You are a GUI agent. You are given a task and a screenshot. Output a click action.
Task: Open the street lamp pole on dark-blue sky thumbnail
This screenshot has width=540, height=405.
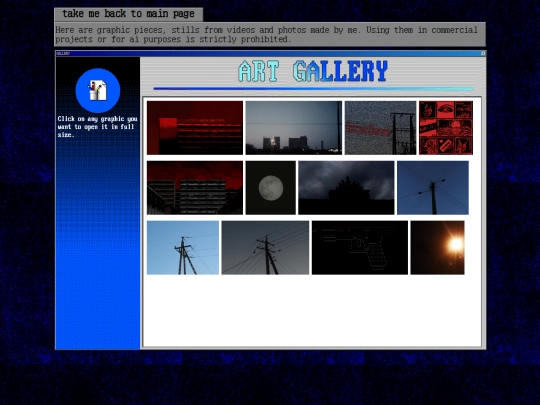click(433, 188)
